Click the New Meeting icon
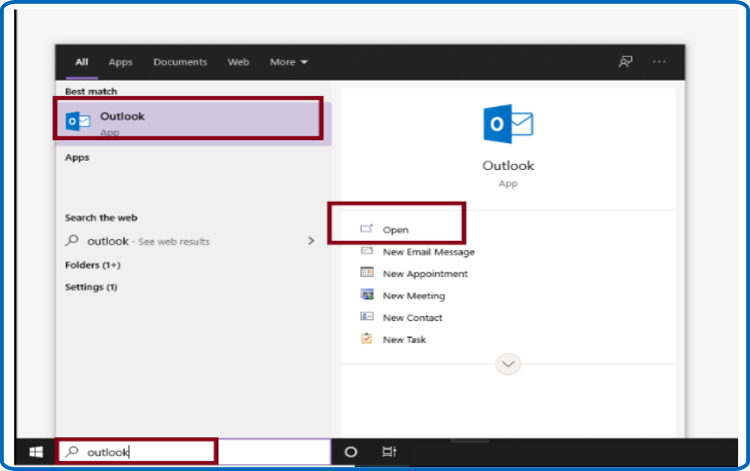The image size is (750, 471). point(367,295)
